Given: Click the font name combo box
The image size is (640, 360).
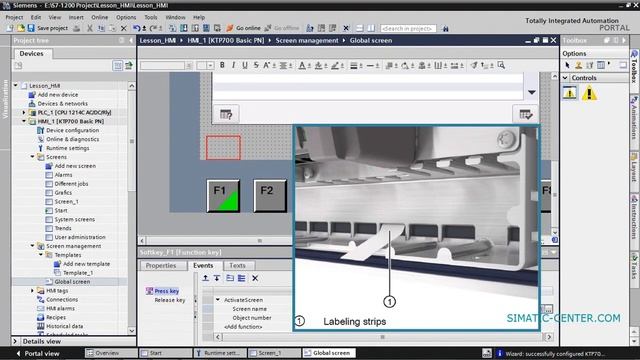Looking at the screenshot, I should (166, 66).
